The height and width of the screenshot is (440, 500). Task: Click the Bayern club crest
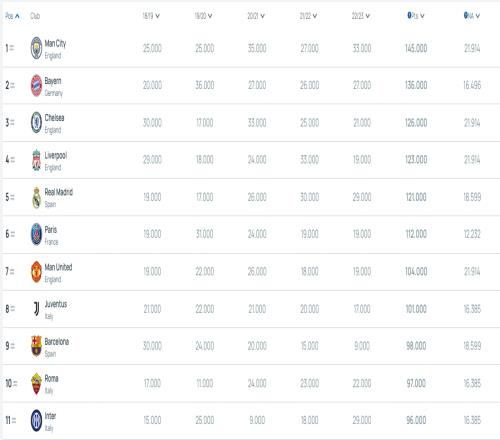[36, 86]
